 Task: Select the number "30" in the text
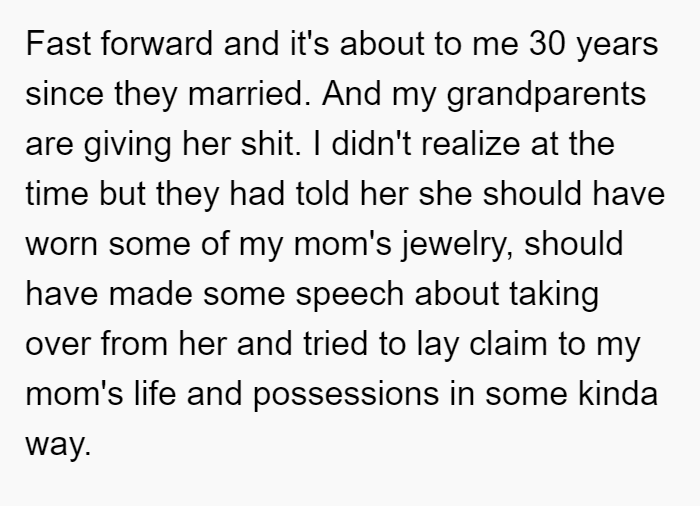click(547, 44)
